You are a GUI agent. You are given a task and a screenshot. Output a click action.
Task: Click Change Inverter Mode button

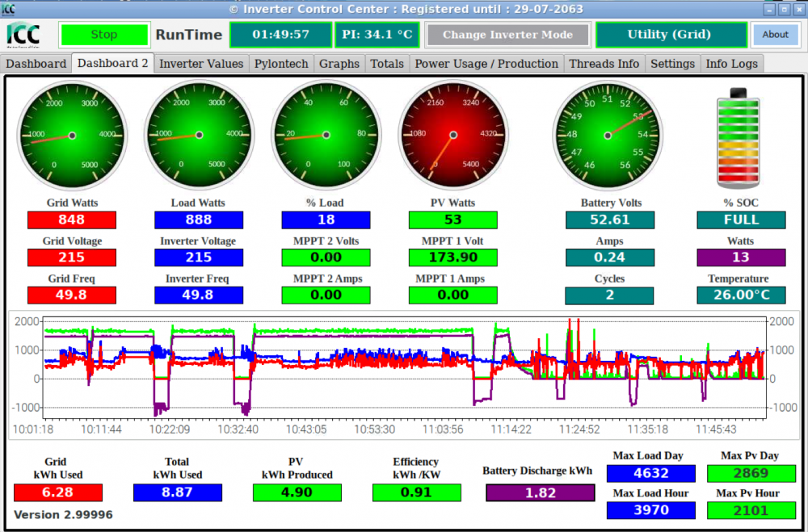click(507, 35)
